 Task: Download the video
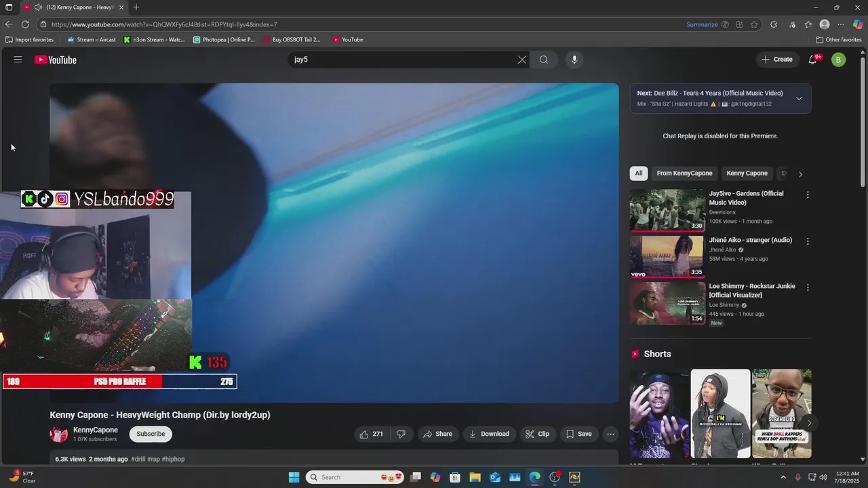point(489,434)
